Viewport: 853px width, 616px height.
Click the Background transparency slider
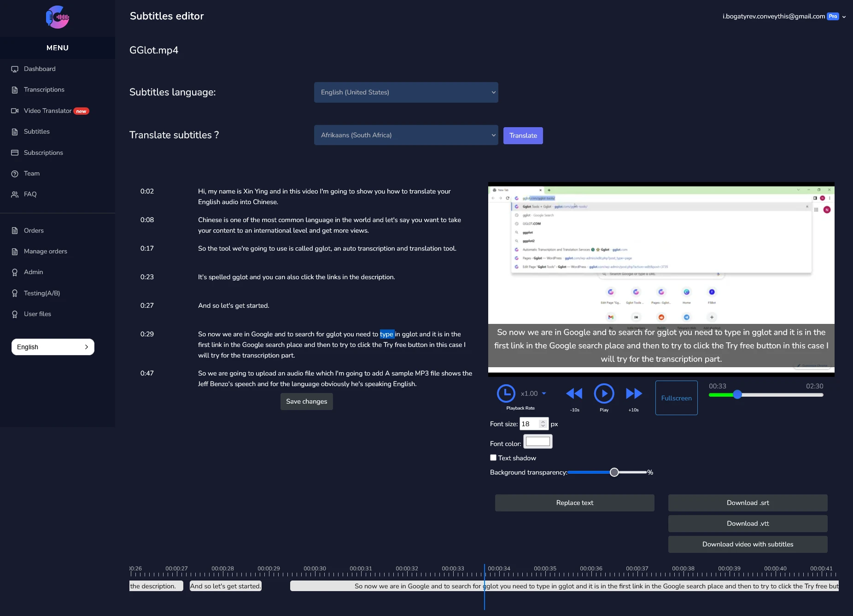[608, 472]
